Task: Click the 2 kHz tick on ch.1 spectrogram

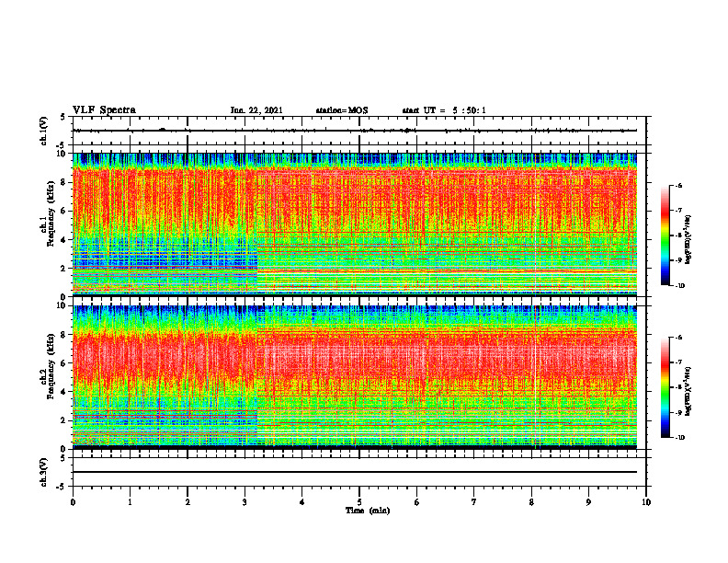Action: click(x=63, y=269)
